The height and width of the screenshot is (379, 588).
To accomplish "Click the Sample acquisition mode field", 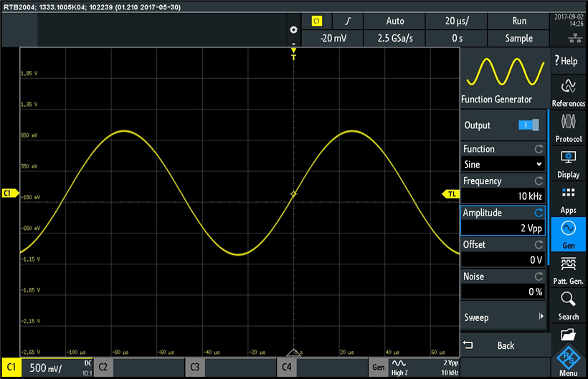I will [x=518, y=38].
